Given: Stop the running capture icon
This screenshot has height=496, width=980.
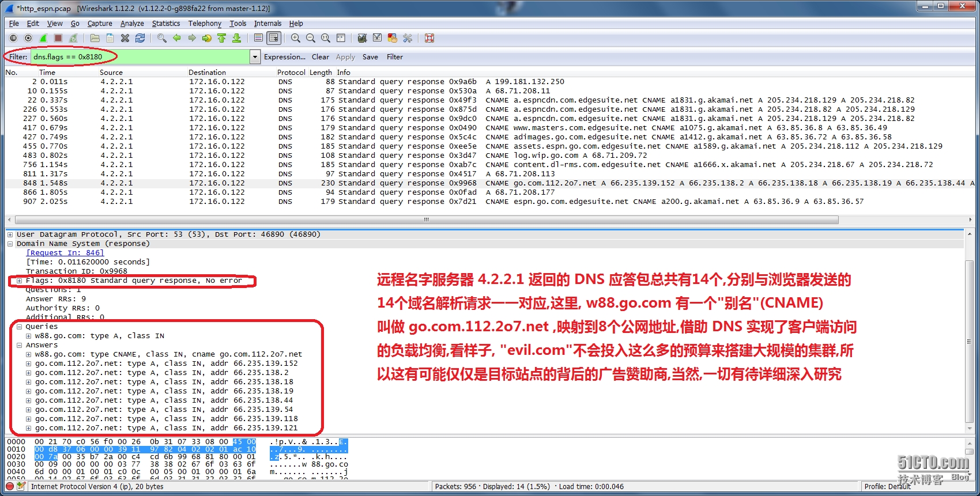Looking at the screenshot, I should [x=58, y=38].
